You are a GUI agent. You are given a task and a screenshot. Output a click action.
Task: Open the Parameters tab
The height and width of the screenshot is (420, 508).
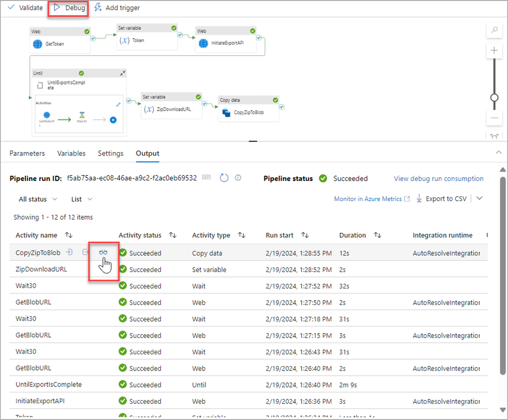[x=27, y=153]
